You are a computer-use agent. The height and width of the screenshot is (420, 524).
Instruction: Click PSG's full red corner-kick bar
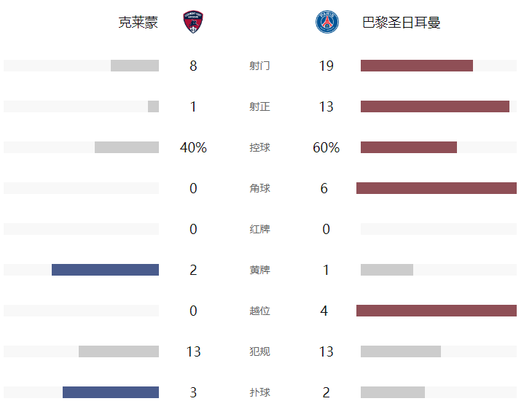(x=437, y=188)
